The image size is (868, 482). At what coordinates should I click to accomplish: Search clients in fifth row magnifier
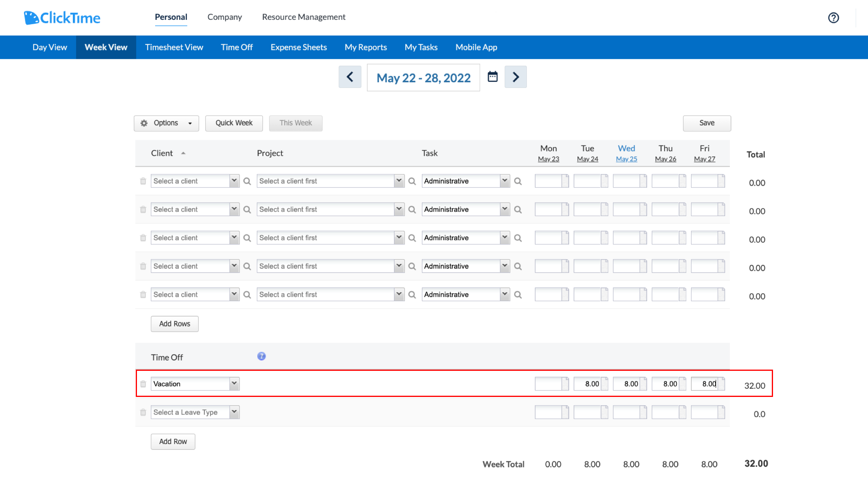point(247,295)
